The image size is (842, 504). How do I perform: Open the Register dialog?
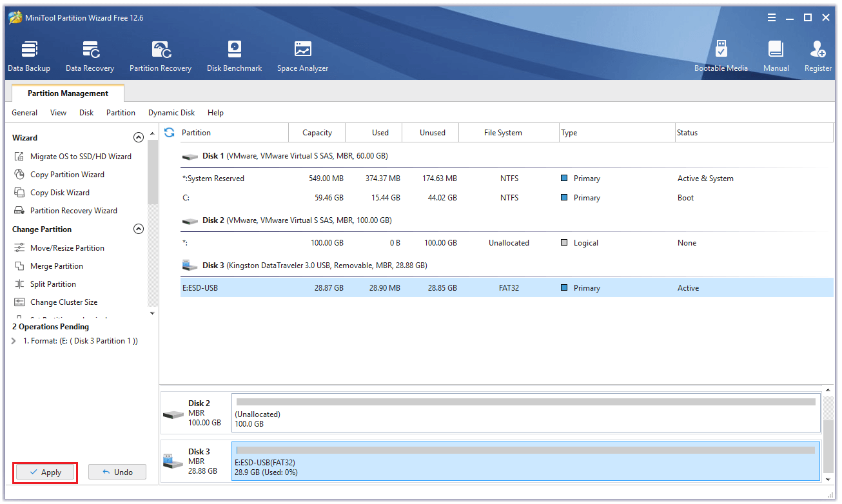(818, 56)
